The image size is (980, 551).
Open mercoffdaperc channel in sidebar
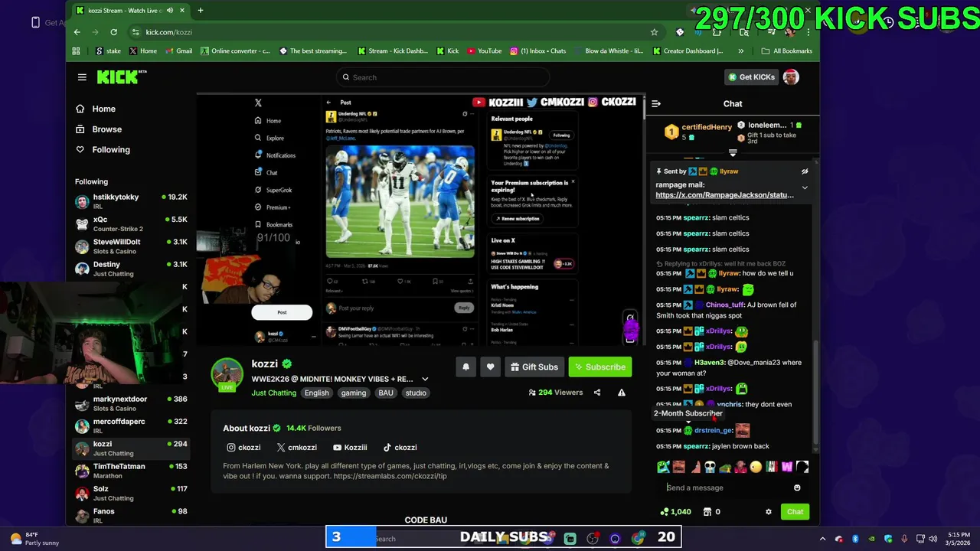tap(131, 425)
